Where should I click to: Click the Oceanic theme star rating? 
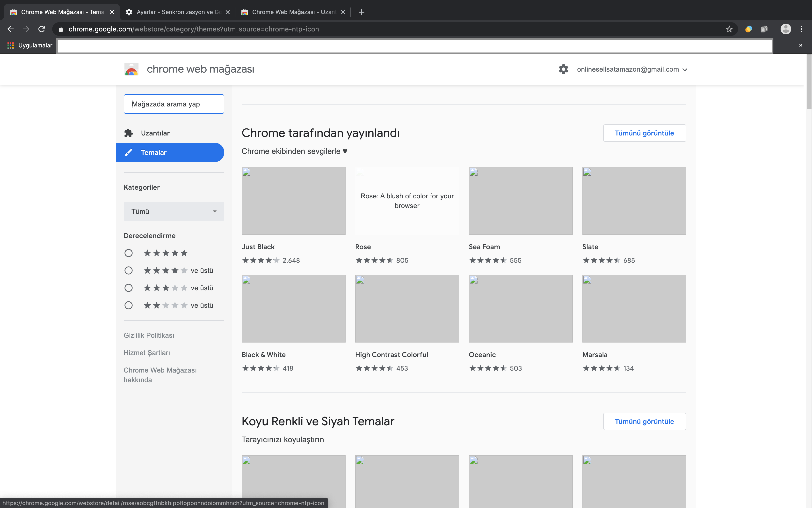(488, 368)
